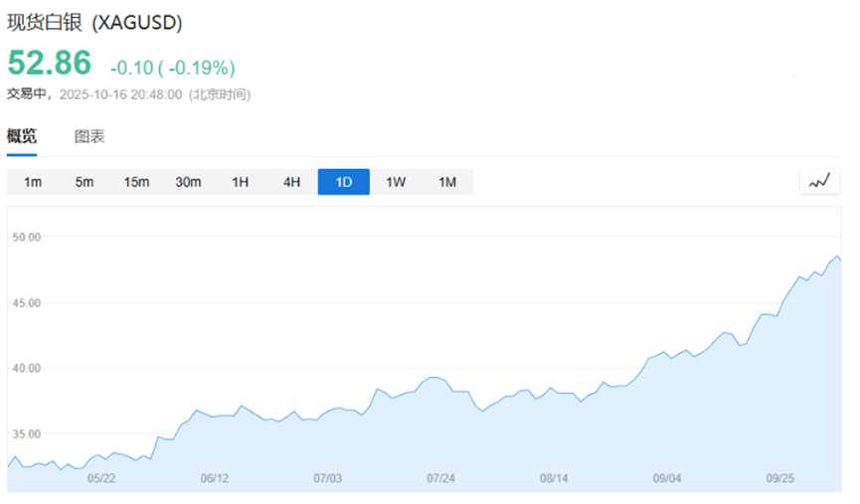The width and height of the screenshot is (860, 504).
Task: Open the 图表 tab
Action: click(x=89, y=137)
